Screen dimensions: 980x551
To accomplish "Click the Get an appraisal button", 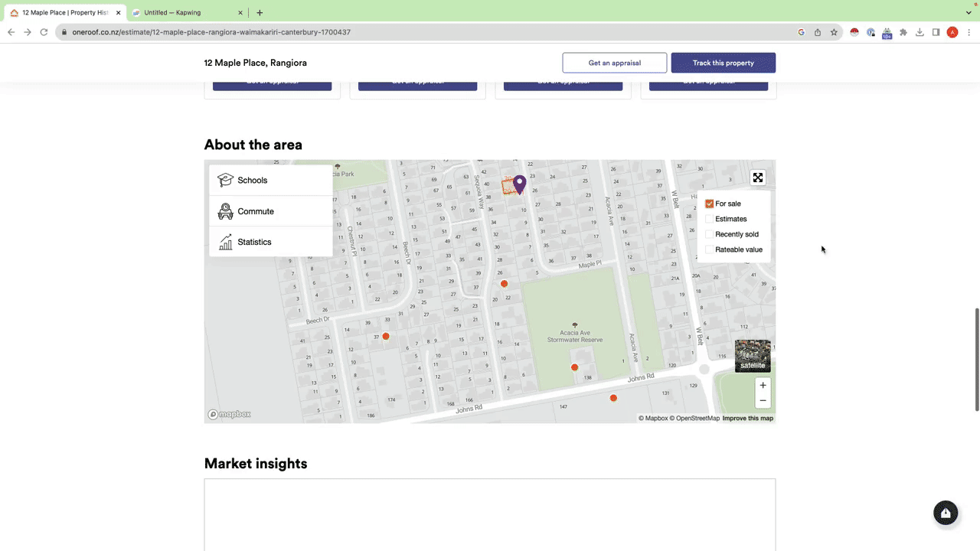I will click(615, 63).
